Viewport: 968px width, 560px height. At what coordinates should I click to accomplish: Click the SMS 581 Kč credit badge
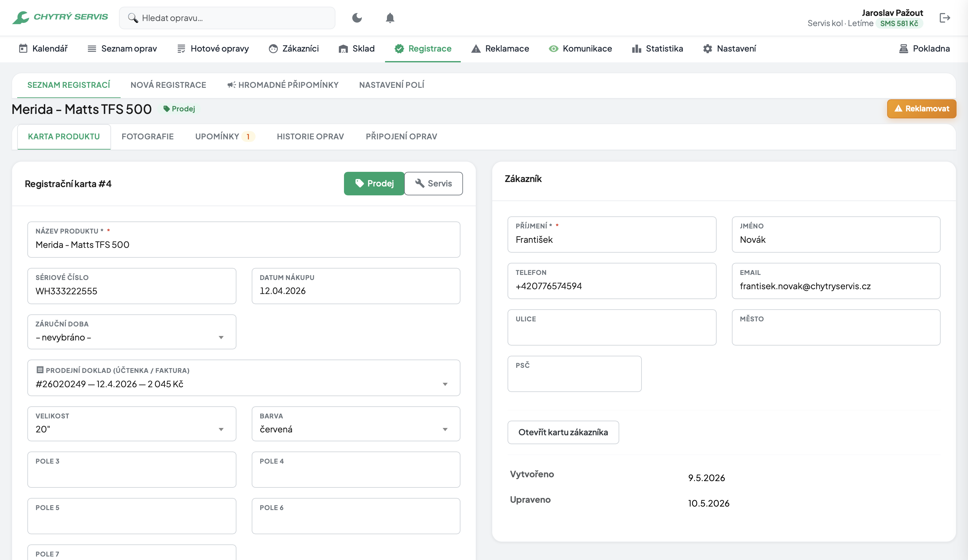[x=899, y=24]
